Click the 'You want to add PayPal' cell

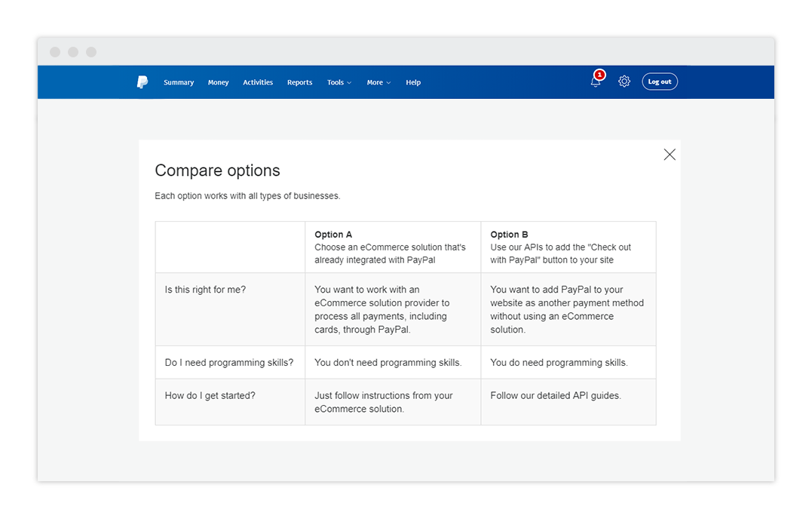click(568, 309)
